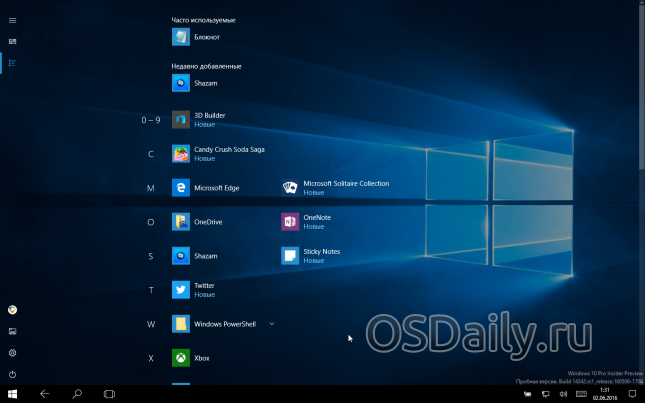645x403 pixels.
Task: Open the Candy Crush Soda Saga icon
Action: pos(181,154)
